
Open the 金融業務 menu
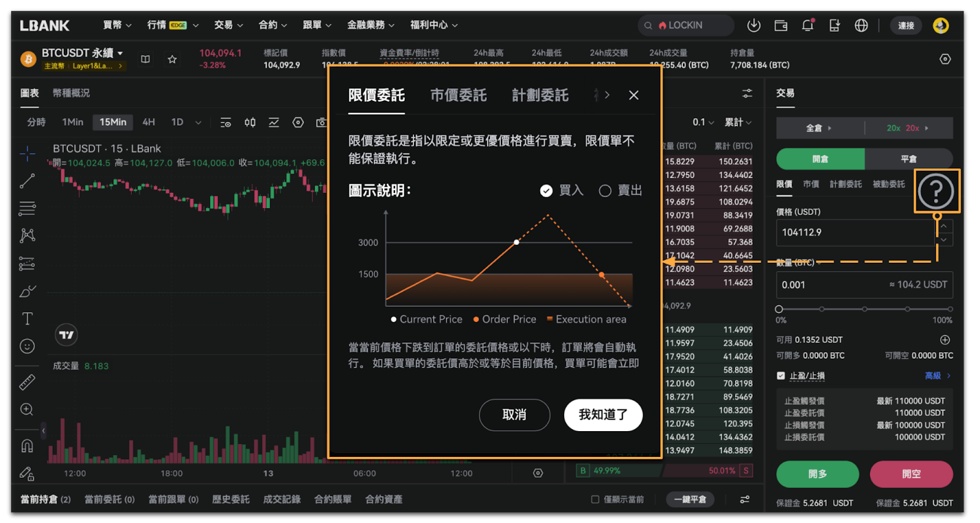[370, 25]
